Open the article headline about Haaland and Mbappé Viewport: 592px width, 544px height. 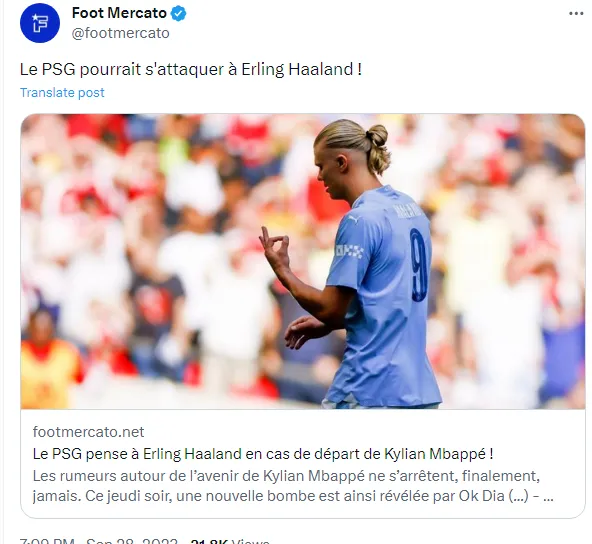(263, 454)
